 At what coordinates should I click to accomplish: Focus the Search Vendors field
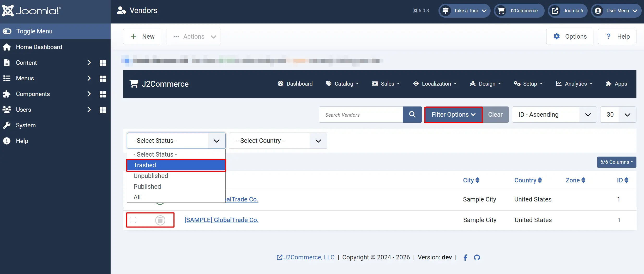point(361,115)
